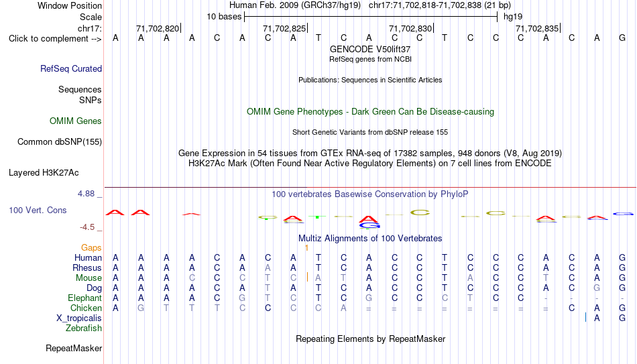This screenshot has height=364, width=637.
Task: Click the blue G below red A in conservation logo
Action: [x=369, y=225]
